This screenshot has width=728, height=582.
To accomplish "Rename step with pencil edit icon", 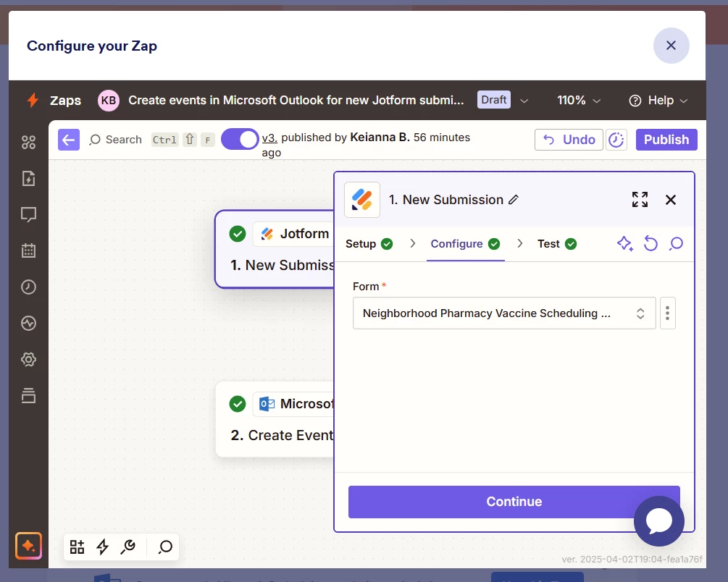I will [x=513, y=200].
